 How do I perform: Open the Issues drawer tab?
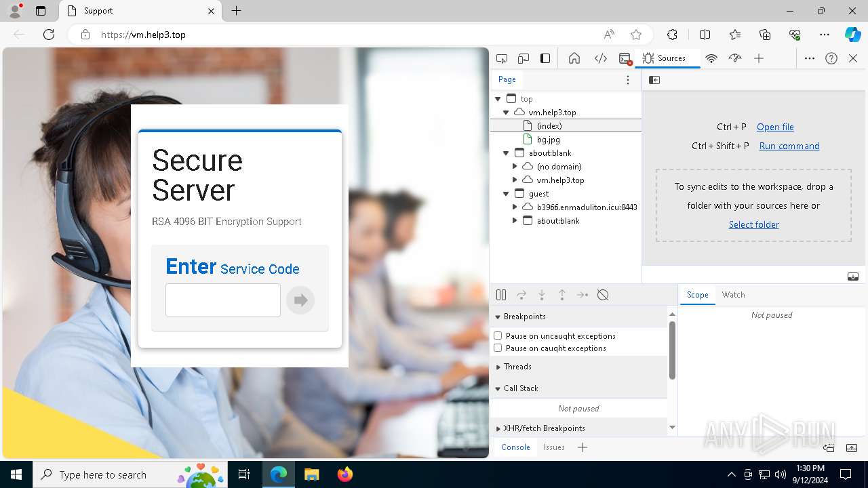[x=554, y=447]
